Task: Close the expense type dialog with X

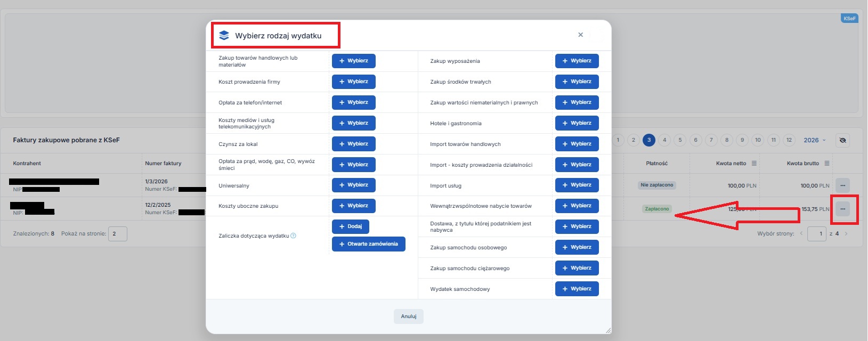Action: tap(580, 35)
